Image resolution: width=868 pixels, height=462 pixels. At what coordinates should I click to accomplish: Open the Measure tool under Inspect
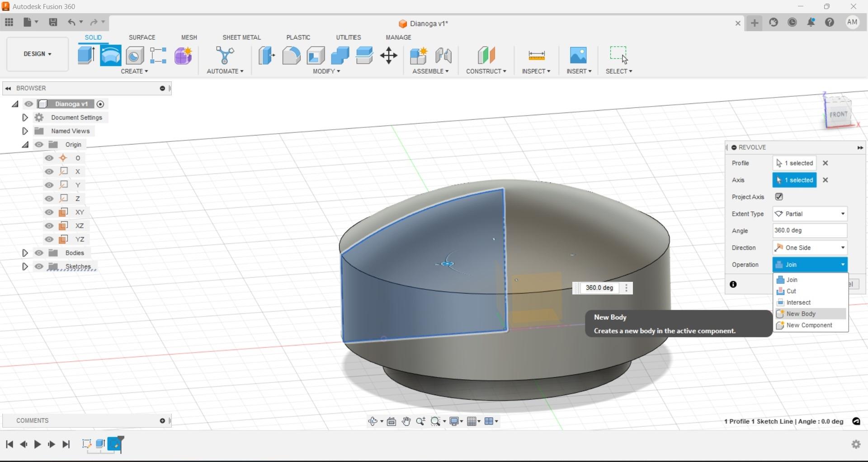click(536, 56)
